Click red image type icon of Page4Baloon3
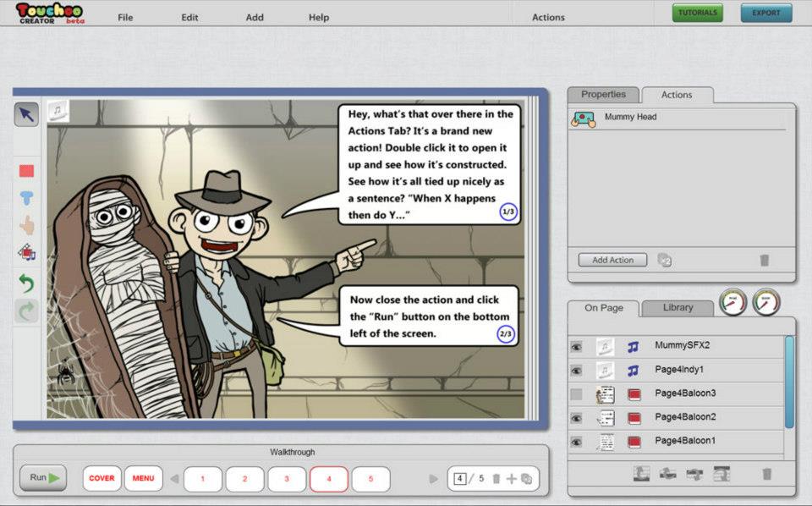This screenshot has height=506, width=812. point(634,394)
